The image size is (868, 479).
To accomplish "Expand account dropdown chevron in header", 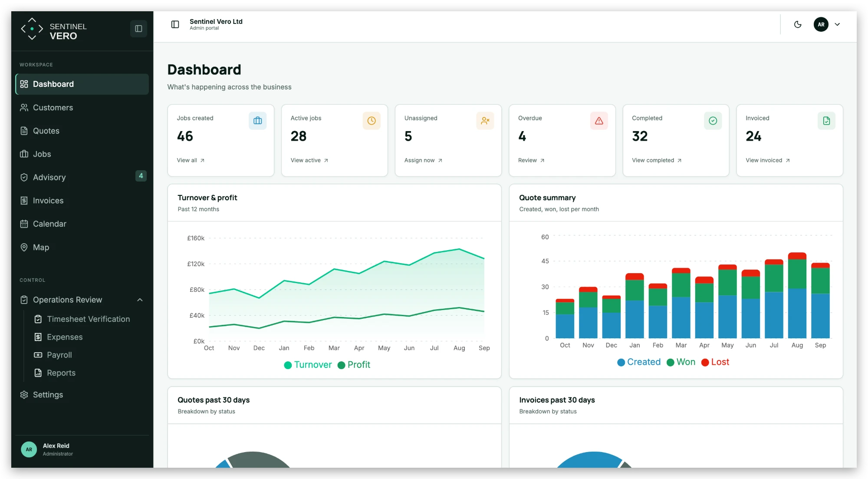I will (837, 24).
